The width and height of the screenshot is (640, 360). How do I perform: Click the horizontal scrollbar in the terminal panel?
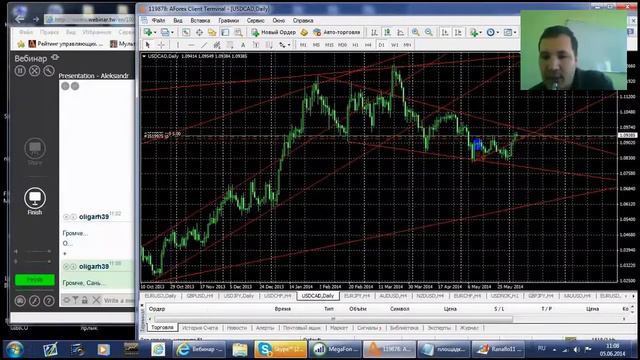click(333, 319)
